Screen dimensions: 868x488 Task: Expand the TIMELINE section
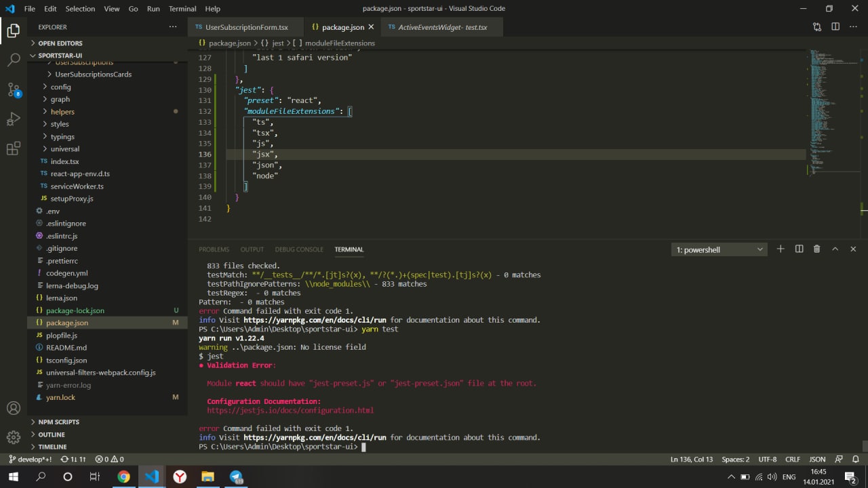107,447
